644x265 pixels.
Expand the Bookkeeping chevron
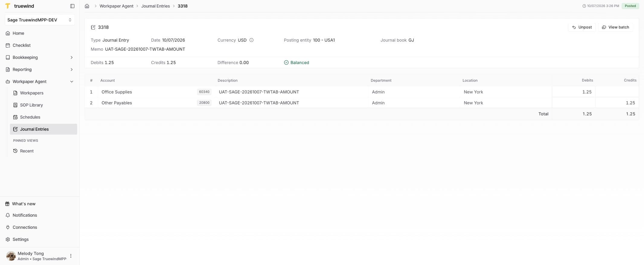72,57
